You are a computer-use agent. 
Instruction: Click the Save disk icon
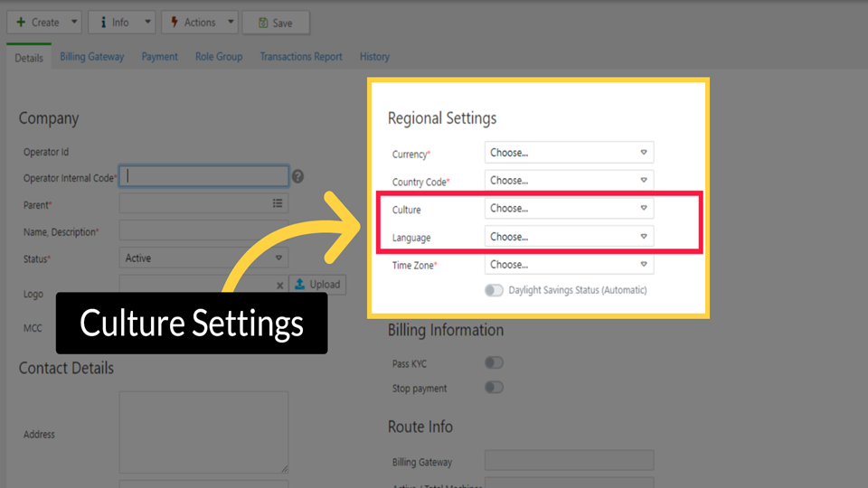[x=261, y=23]
